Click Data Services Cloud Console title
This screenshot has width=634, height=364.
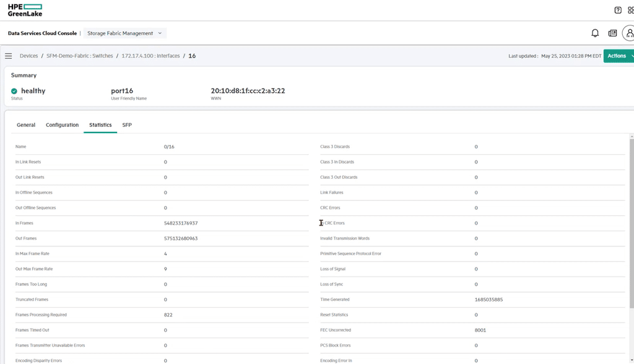pos(42,33)
